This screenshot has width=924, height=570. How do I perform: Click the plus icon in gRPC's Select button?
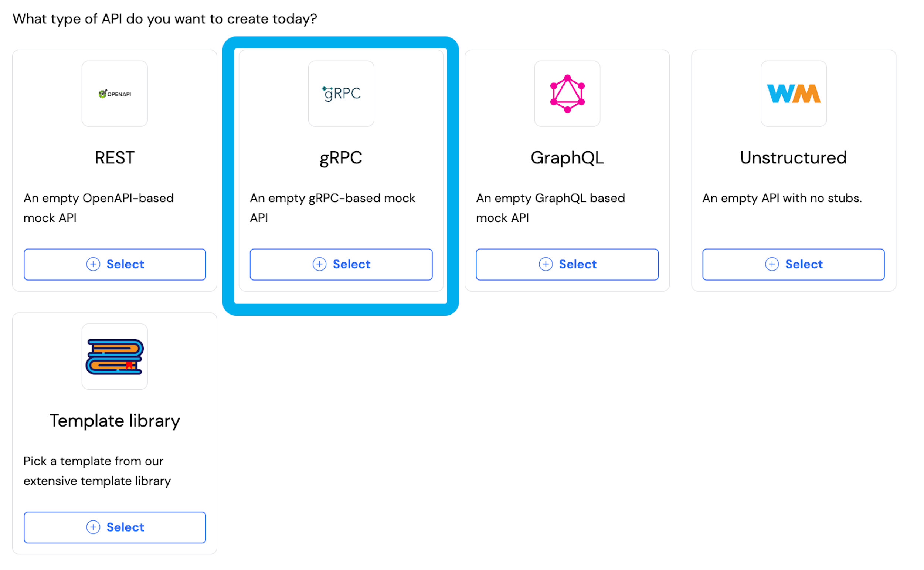click(x=320, y=264)
